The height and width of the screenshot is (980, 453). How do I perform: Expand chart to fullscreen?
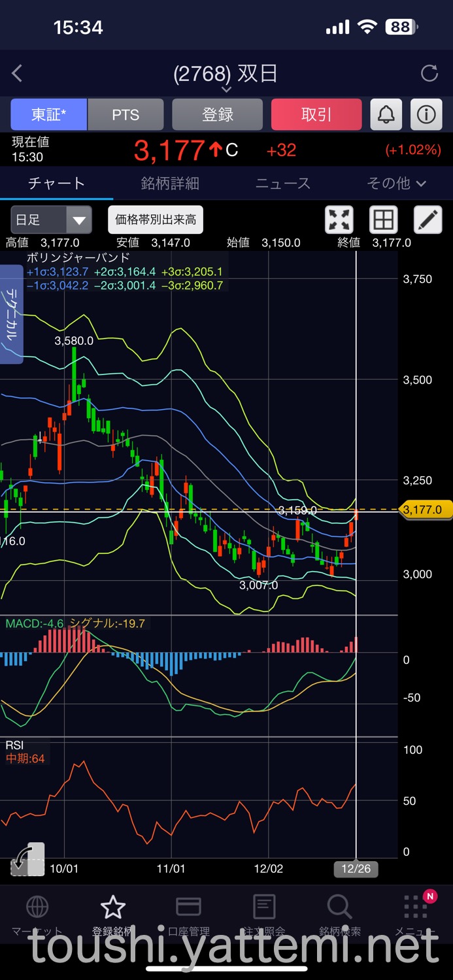pos(339,220)
